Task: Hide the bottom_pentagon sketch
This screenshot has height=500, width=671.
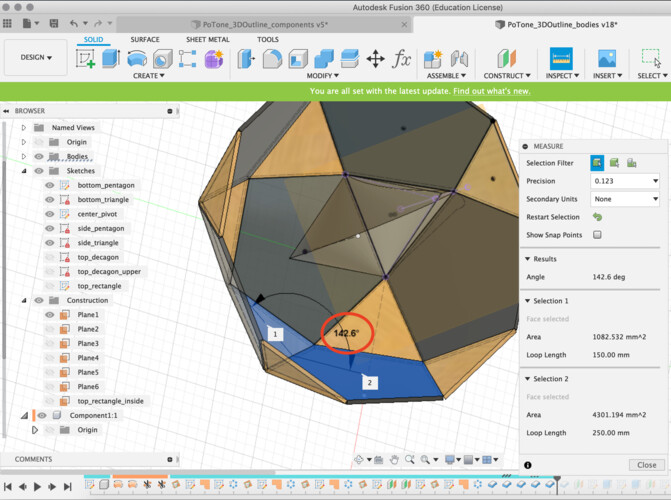Action: [x=50, y=185]
